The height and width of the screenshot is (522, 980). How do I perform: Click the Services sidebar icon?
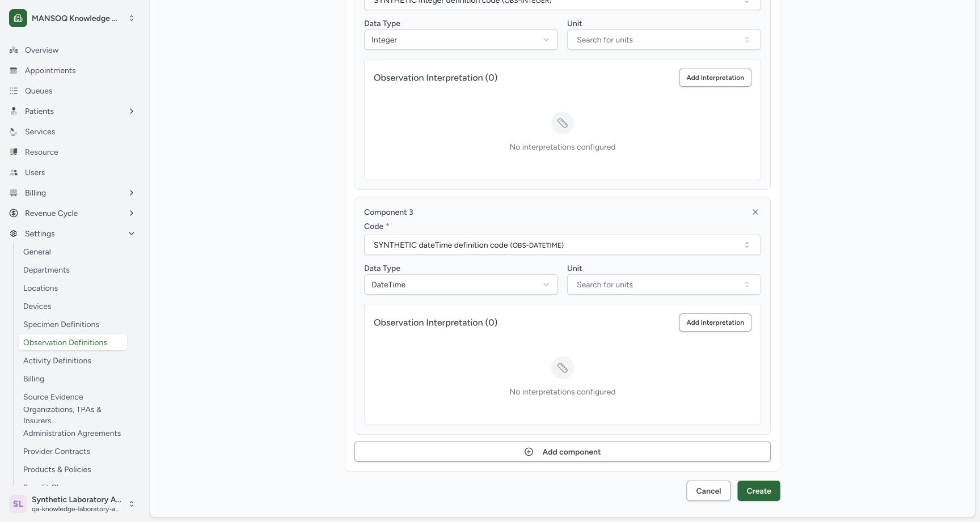coord(14,131)
